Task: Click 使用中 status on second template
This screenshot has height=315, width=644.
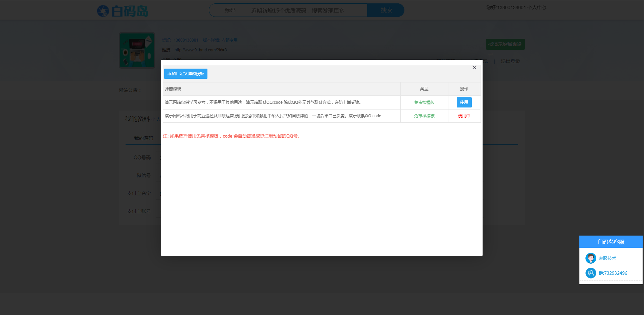Action: click(464, 116)
